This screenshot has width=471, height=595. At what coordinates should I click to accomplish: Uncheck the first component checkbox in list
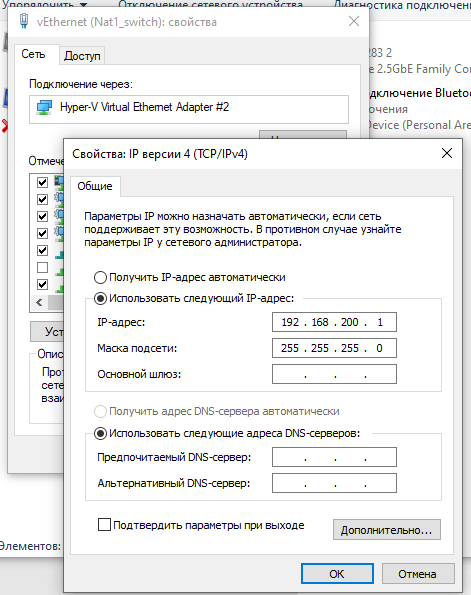coord(43,183)
